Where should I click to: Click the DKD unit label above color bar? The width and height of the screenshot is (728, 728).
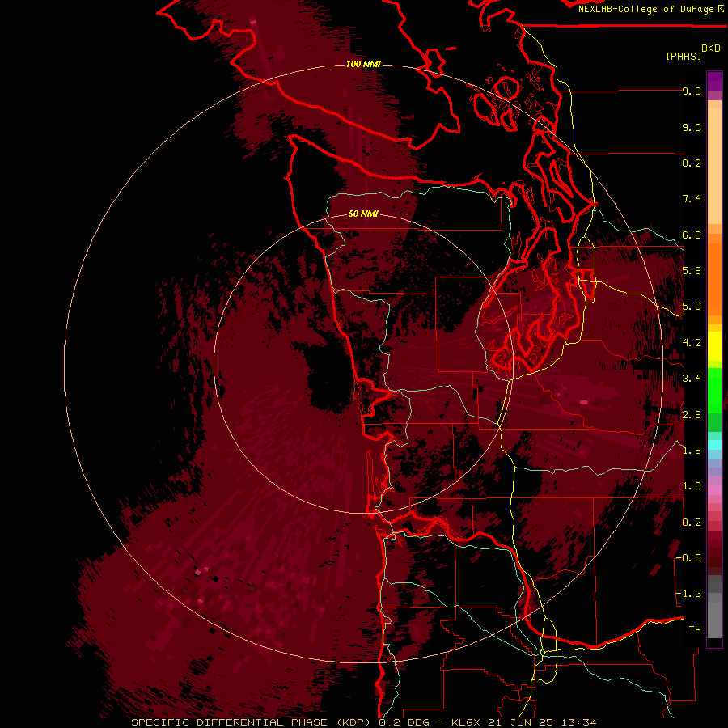tap(711, 48)
